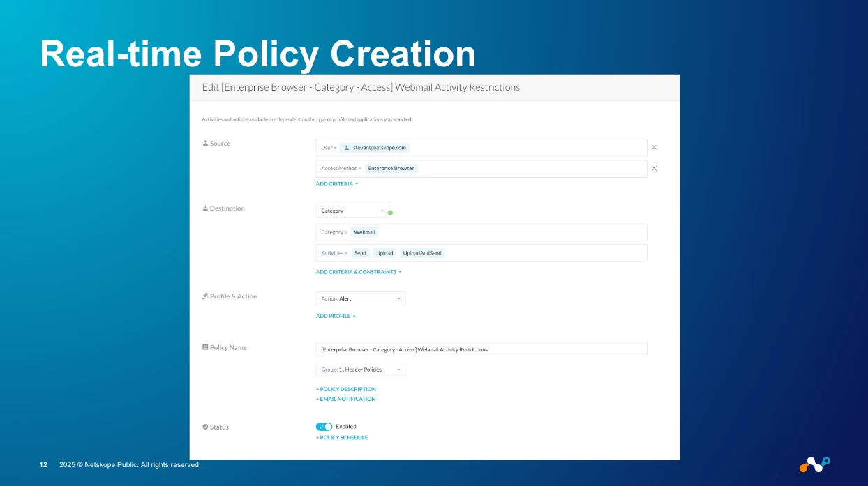The image size is (868, 486).
Task: Click the Edit policy dialog title text
Action: 361,87
